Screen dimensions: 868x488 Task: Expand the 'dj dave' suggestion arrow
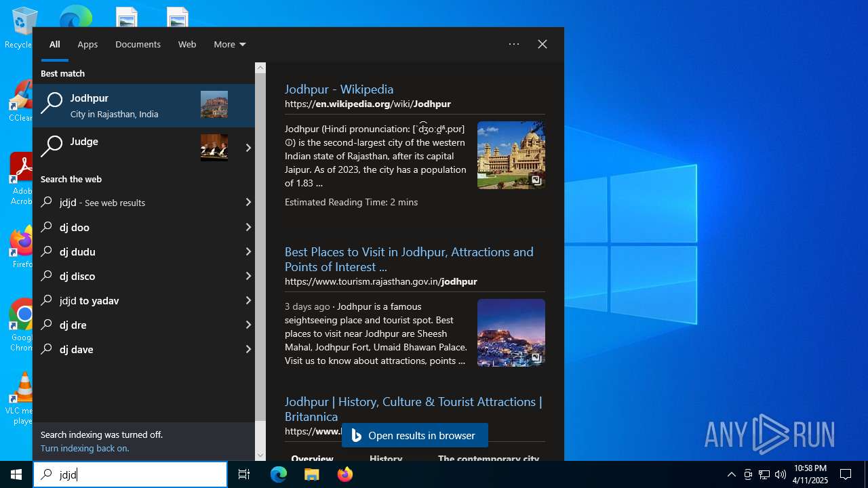click(248, 349)
